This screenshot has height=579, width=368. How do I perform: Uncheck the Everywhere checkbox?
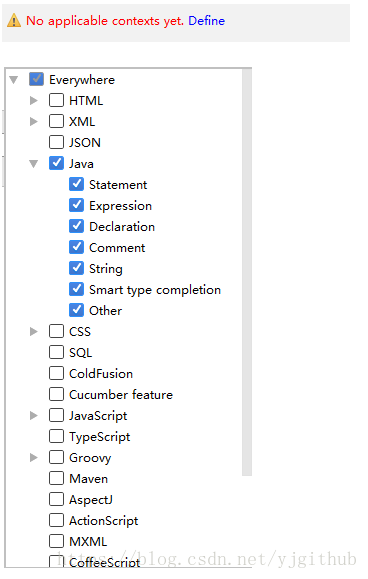click(x=36, y=79)
